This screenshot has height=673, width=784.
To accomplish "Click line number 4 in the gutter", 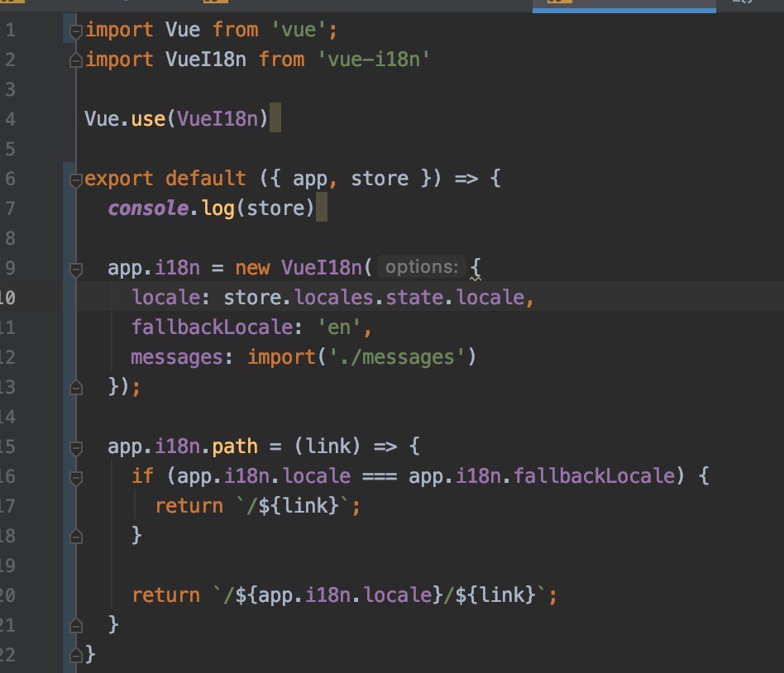I will (10, 119).
